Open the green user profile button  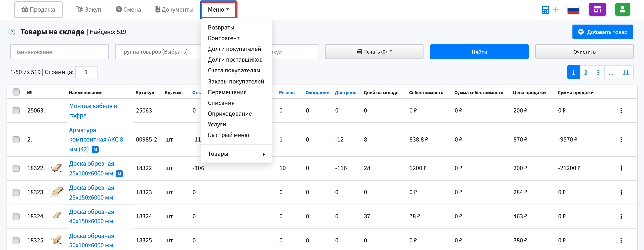point(623,9)
